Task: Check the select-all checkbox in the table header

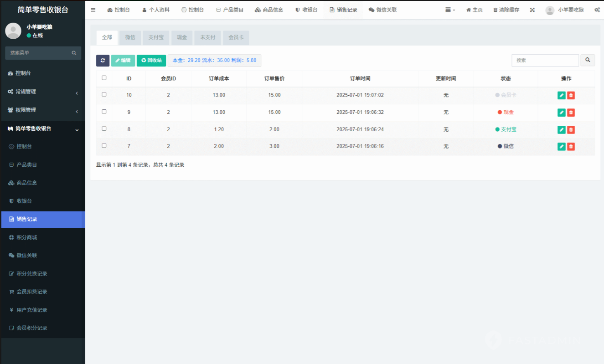Action: coord(104,78)
